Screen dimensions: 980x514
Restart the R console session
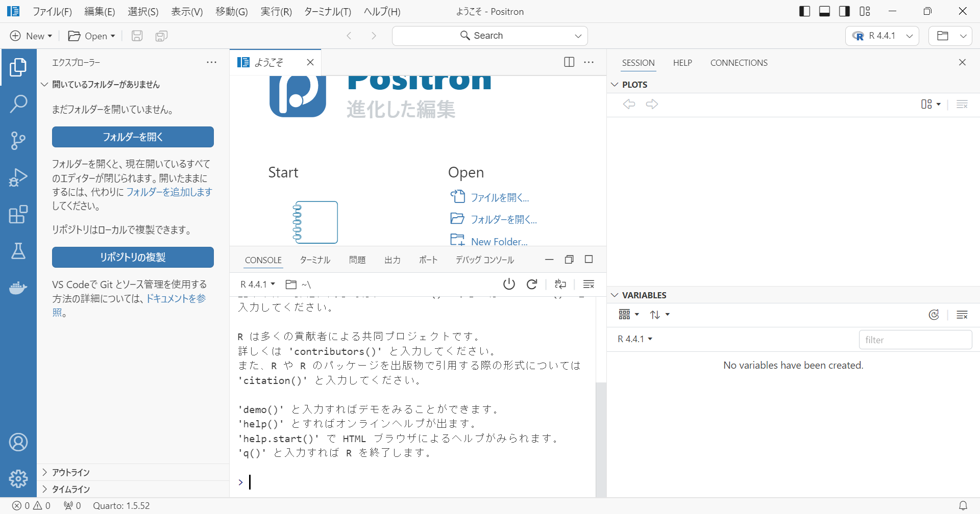[532, 284]
